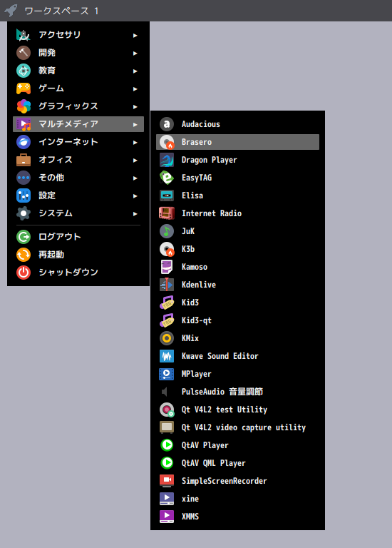The height and width of the screenshot is (548, 392).
Task: Click the Kamoso icon
Action: tap(167, 267)
